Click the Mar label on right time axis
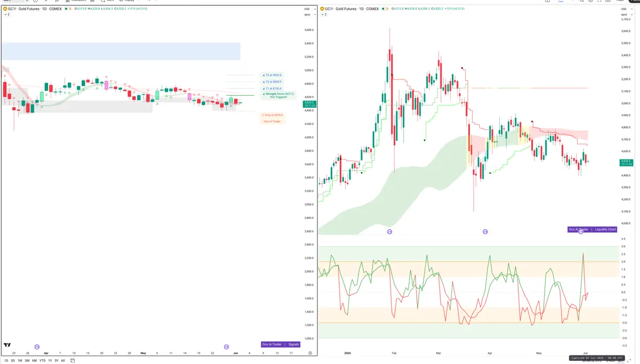The image size is (640, 364). click(x=438, y=353)
